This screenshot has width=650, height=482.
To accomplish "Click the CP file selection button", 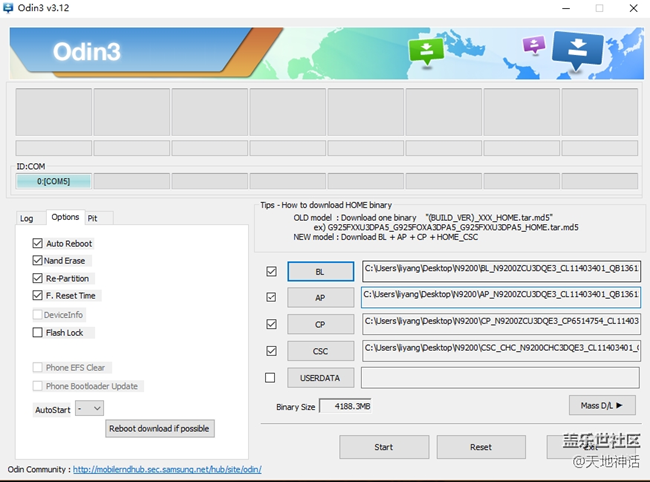I will [320, 325].
